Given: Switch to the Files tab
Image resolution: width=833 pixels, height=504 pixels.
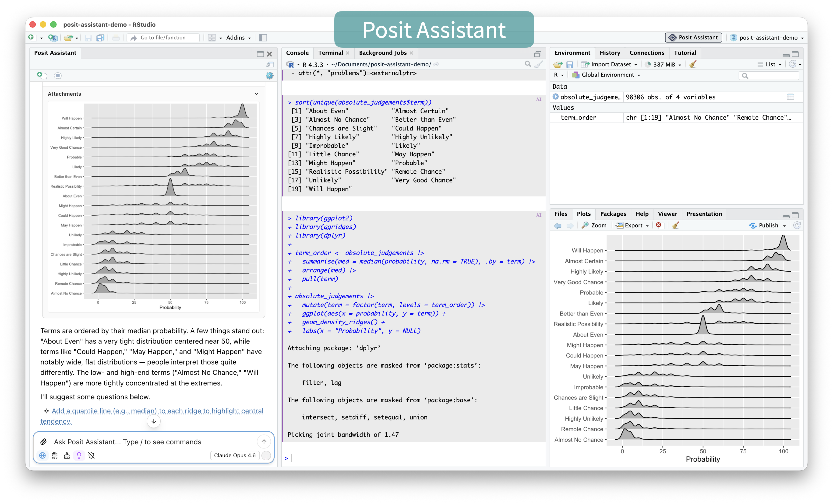Looking at the screenshot, I should [561, 214].
